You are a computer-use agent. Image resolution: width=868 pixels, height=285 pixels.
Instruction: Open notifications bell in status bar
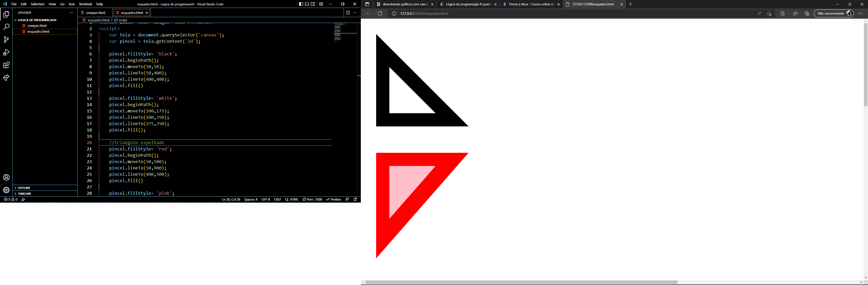pyautogui.click(x=355, y=199)
